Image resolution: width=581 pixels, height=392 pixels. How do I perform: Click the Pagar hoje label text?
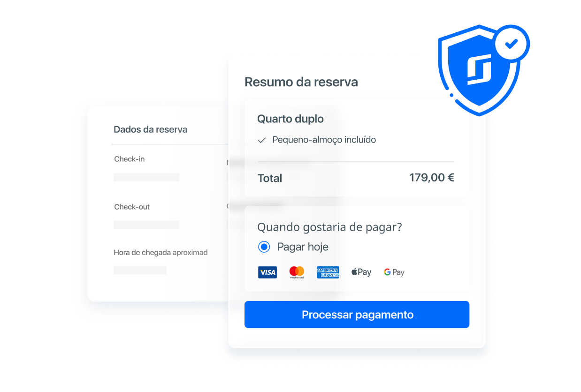click(x=303, y=247)
